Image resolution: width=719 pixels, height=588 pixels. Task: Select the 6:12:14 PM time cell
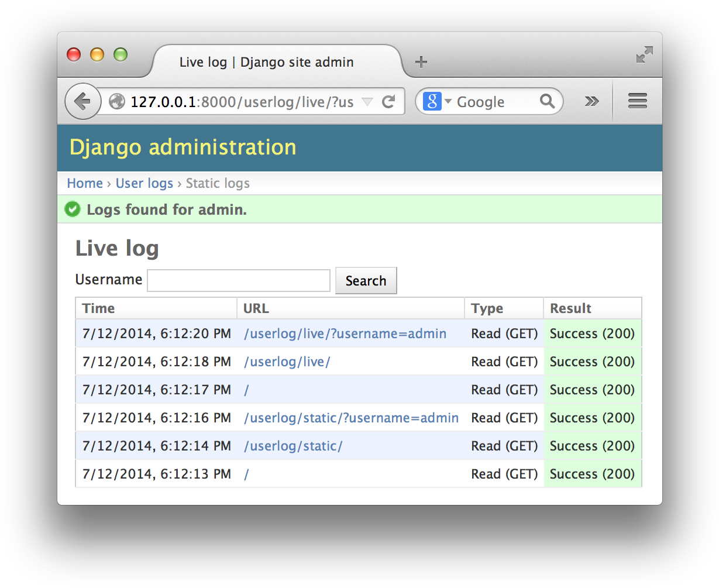tap(157, 446)
